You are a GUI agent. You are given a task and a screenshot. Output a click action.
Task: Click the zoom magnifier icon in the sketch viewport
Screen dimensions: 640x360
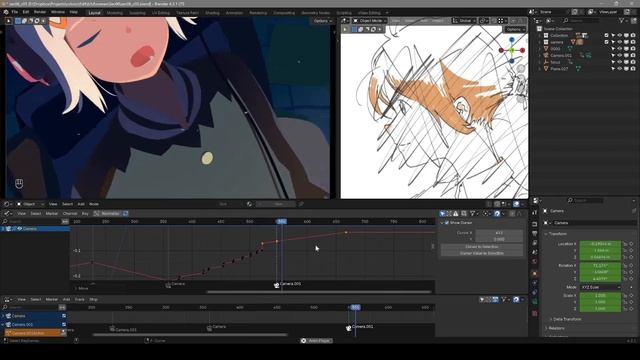point(521,68)
